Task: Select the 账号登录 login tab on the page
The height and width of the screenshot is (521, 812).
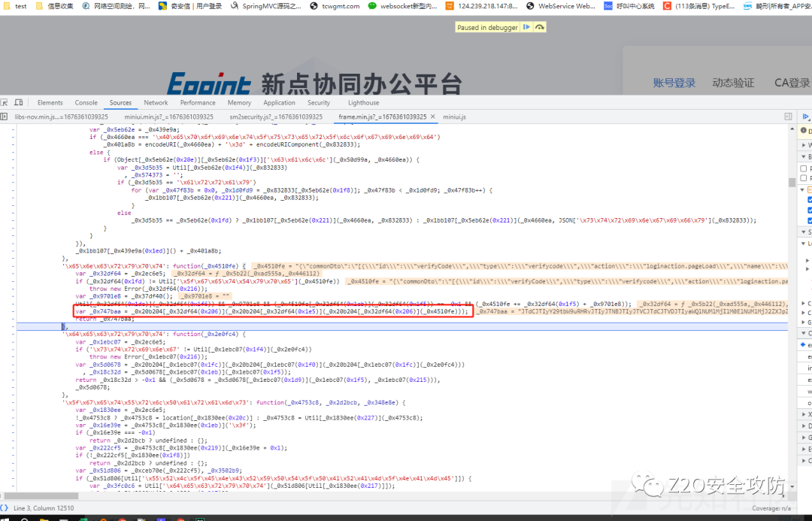Action: 674,83
